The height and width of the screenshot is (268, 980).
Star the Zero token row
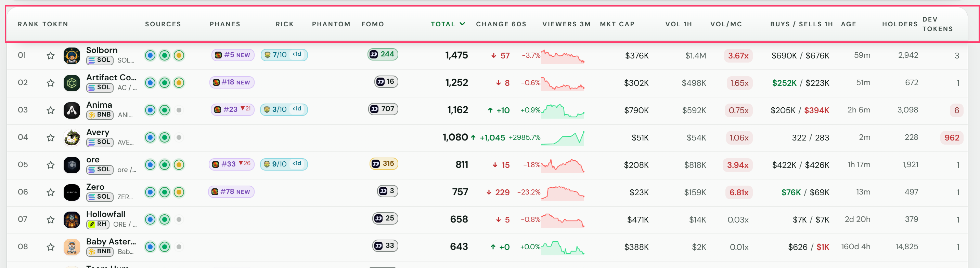[51, 193]
